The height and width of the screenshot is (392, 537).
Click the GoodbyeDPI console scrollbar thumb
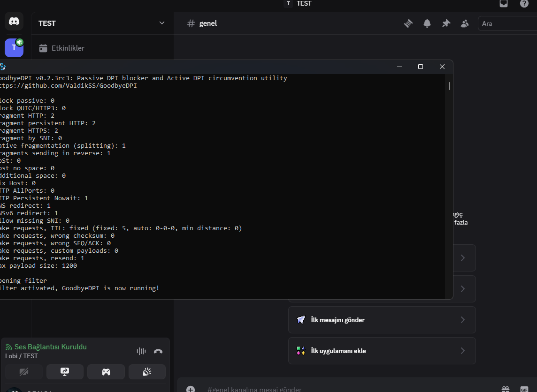pyautogui.click(x=449, y=86)
